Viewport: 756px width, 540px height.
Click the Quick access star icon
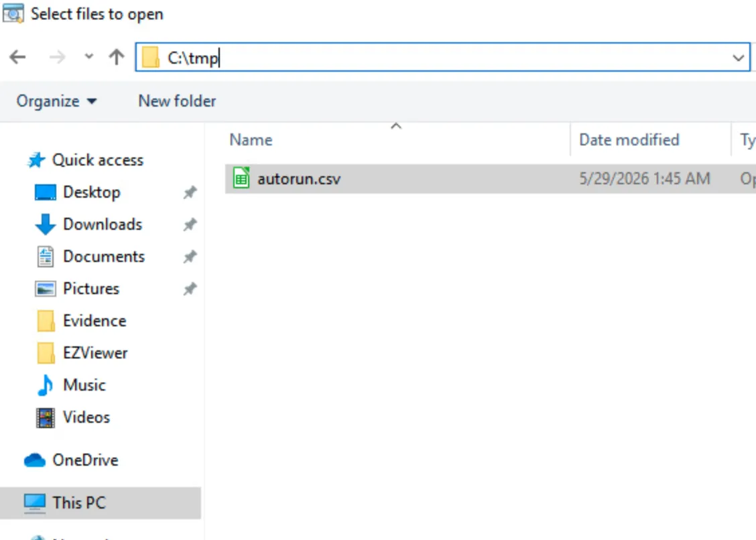click(x=36, y=159)
